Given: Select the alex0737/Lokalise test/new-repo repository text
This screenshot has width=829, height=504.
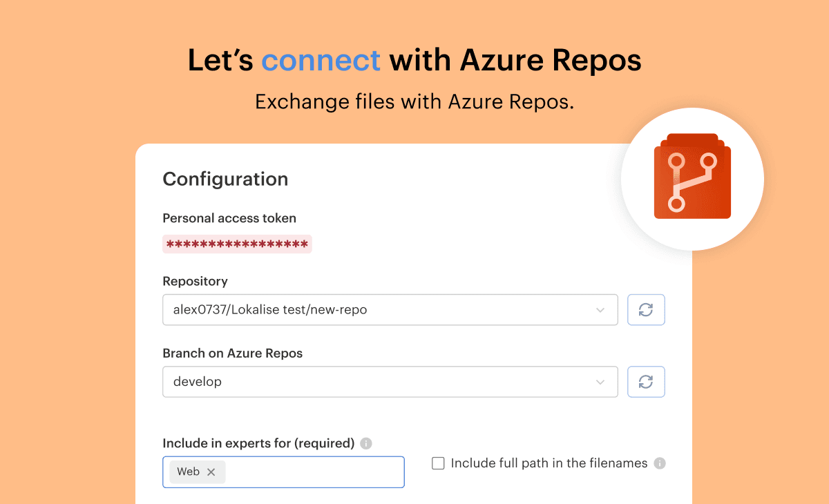Looking at the screenshot, I should (x=270, y=310).
